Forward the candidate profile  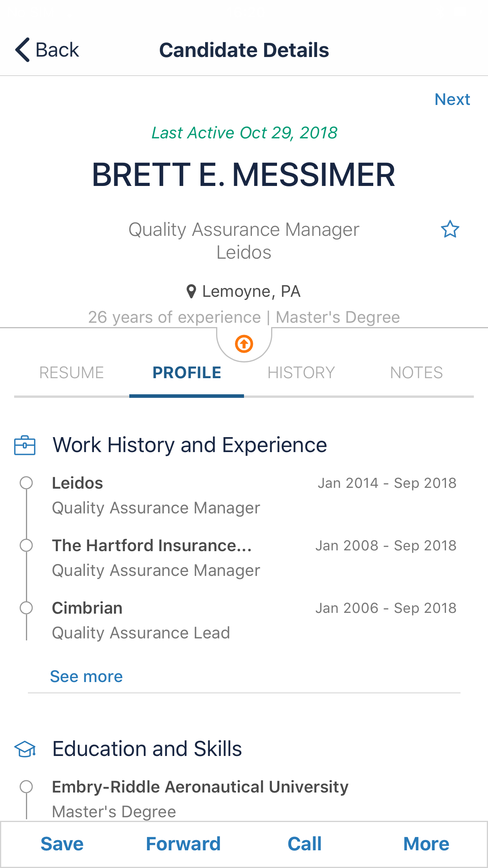183,844
